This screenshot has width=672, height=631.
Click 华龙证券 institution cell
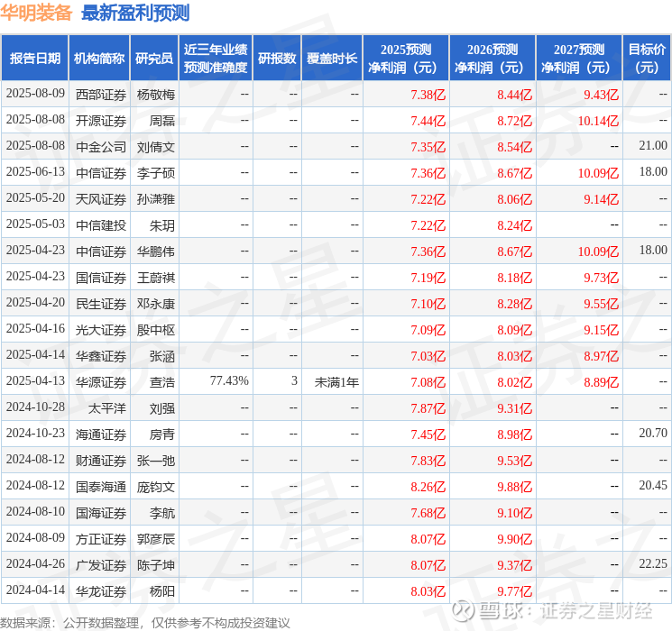(101, 591)
